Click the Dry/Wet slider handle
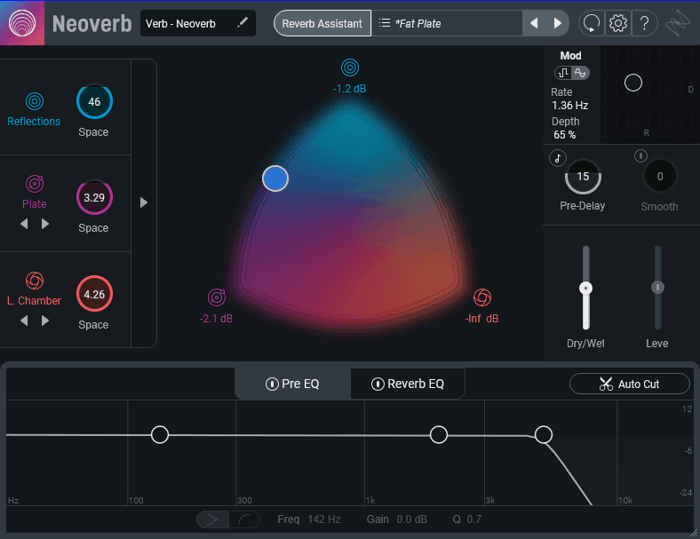This screenshot has width=700, height=539. click(586, 288)
